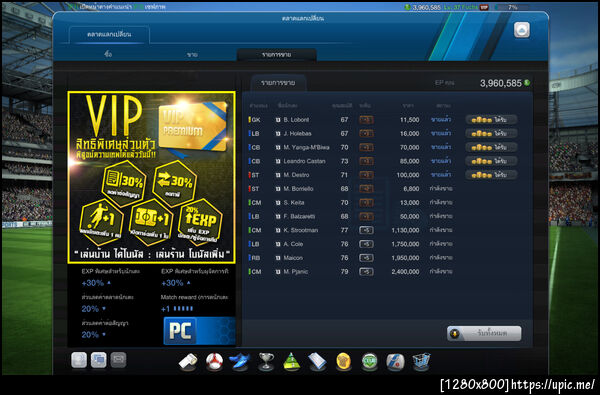Open the soccer ball icon in the dock
This screenshot has height=395, width=600.
214,361
